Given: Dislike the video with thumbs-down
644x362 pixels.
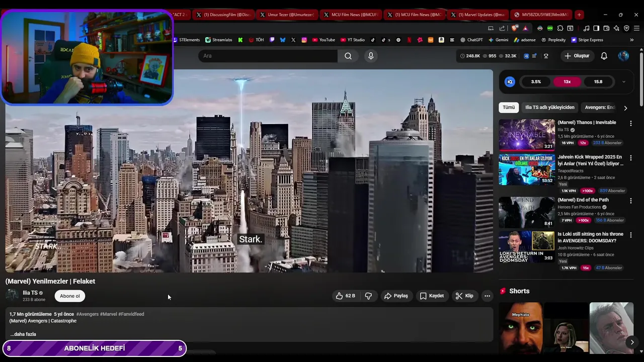Looking at the screenshot, I should click(368, 296).
